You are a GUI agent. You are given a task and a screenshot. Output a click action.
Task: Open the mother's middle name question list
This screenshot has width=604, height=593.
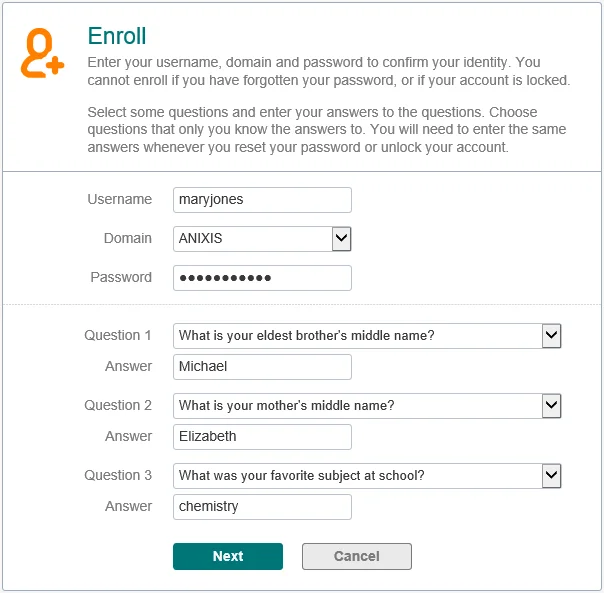(367, 406)
